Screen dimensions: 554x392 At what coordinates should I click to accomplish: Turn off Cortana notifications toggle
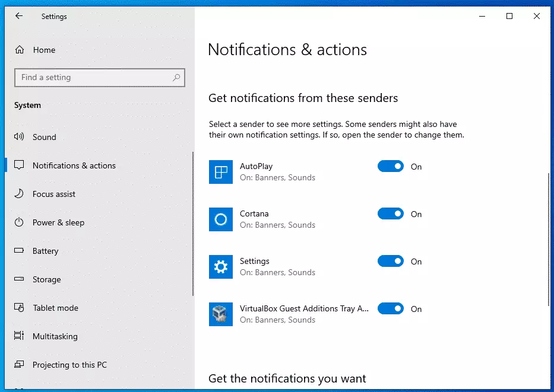tap(391, 214)
